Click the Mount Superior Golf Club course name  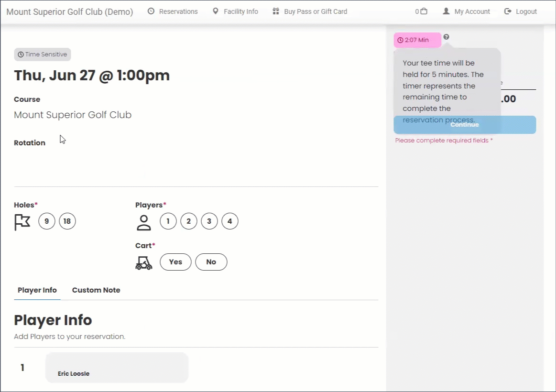coord(73,115)
